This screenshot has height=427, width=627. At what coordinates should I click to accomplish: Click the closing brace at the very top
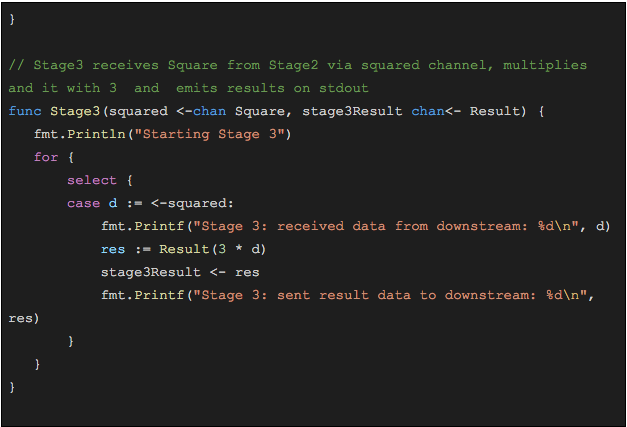click(12, 19)
